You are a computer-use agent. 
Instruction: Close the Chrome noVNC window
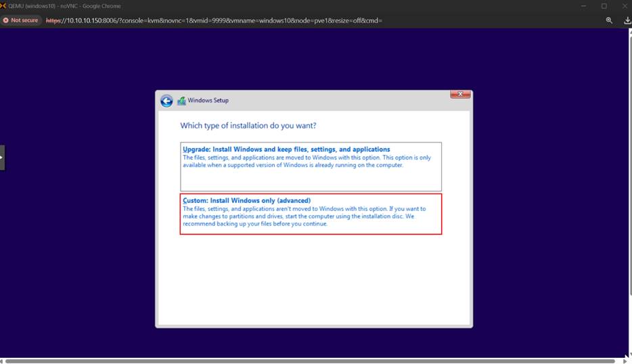coord(624,6)
